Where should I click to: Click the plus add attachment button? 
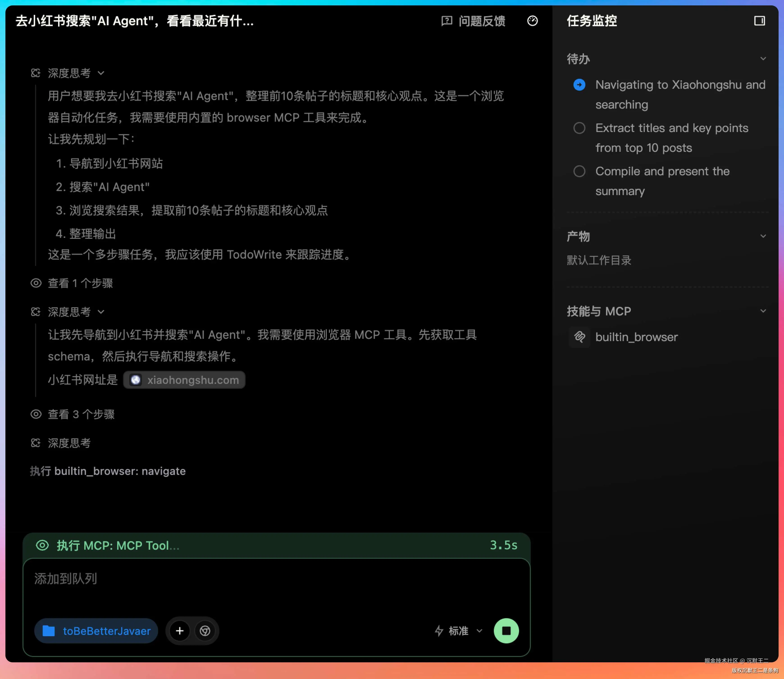[x=180, y=631]
